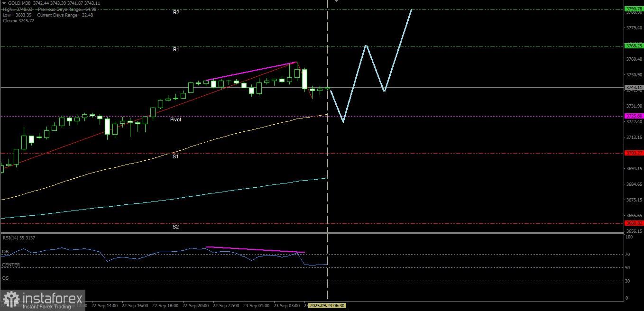Click the 3713.15 price scale value

(x=634, y=137)
